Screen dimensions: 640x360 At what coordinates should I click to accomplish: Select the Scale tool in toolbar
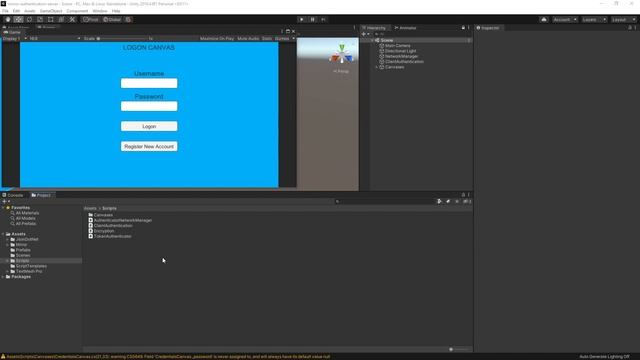(40, 20)
